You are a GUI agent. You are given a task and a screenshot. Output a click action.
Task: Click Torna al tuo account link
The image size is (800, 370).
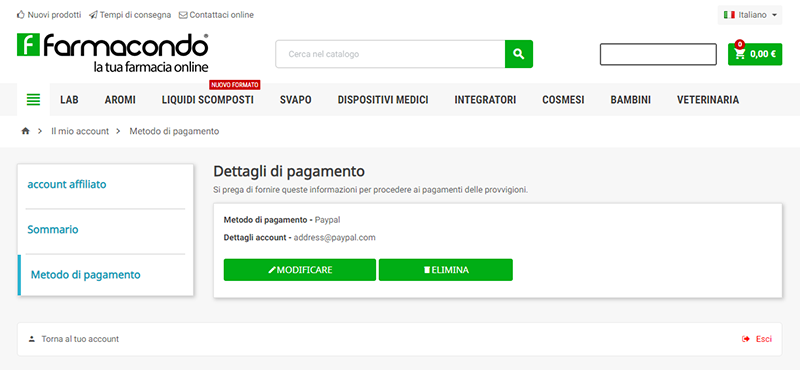pos(74,339)
